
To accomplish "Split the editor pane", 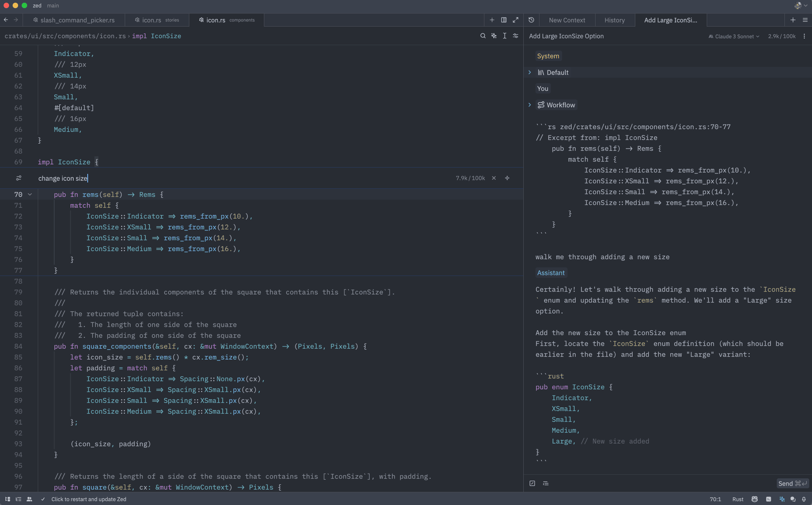I will [x=504, y=20].
